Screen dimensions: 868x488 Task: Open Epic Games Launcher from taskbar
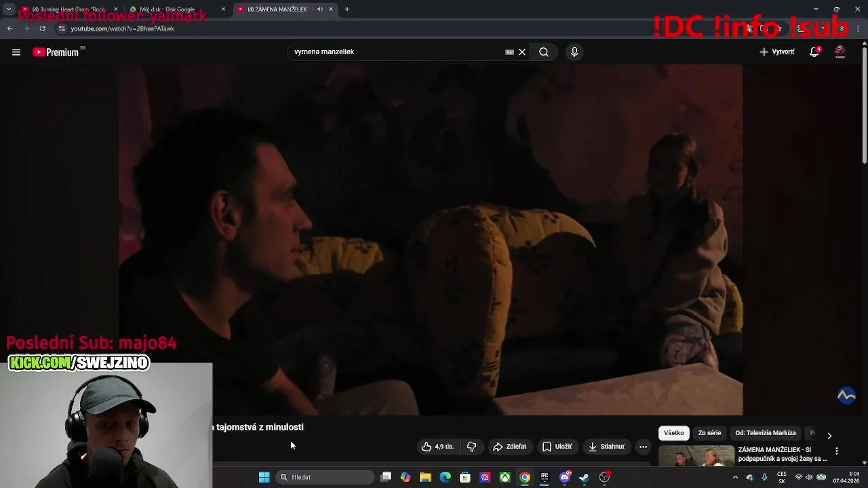[545, 477]
